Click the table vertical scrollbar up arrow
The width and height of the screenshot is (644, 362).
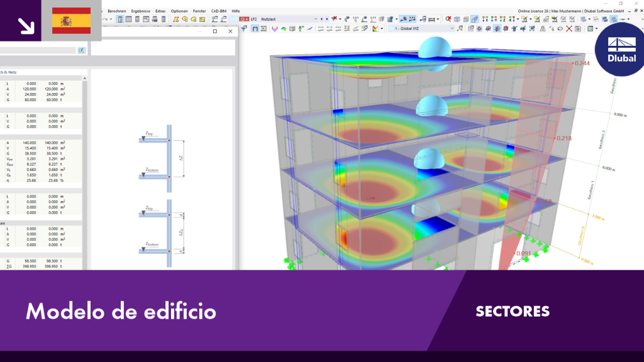click(x=85, y=78)
